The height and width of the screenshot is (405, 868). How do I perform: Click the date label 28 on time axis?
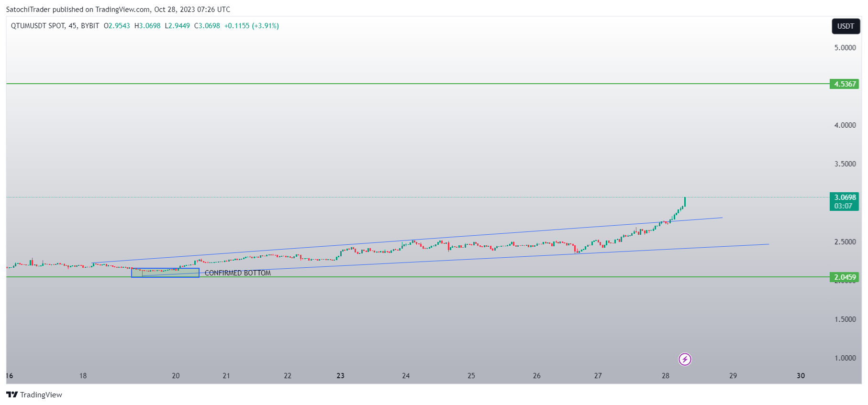pyautogui.click(x=666, y=376)
